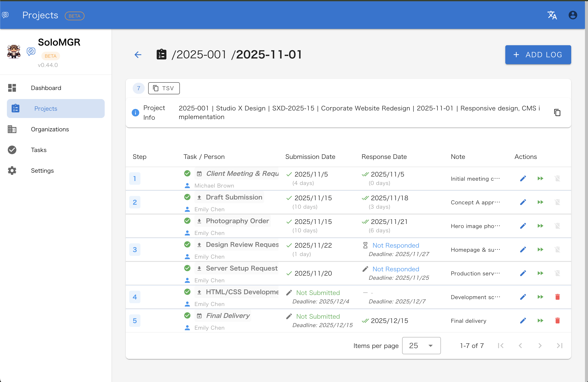The image size is (588, 382).
Task: Edit the Final Delivery log entry
Action: point(523,320)
